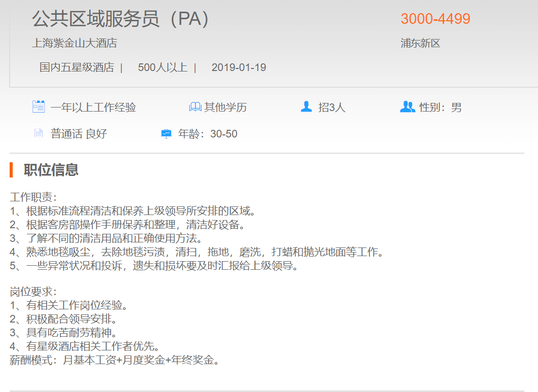
Task: Click the posting date 2019-01-19
Action: 239,67
